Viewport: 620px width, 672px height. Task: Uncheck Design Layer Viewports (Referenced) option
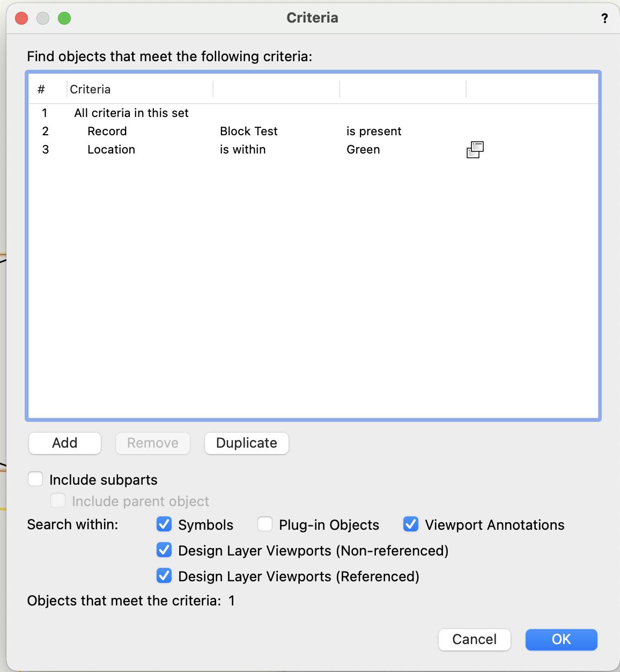[x=164, y=575]
